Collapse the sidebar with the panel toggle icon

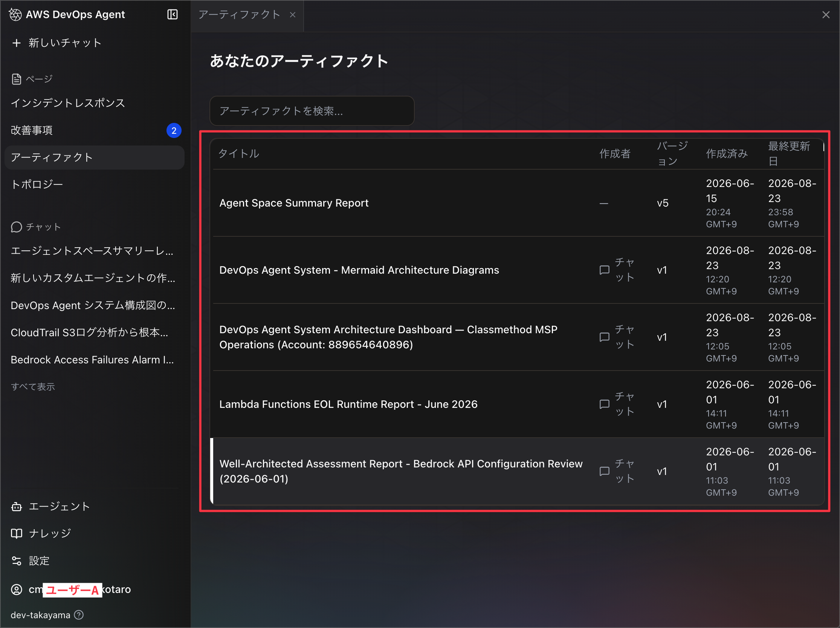click(x=173, y=14)
